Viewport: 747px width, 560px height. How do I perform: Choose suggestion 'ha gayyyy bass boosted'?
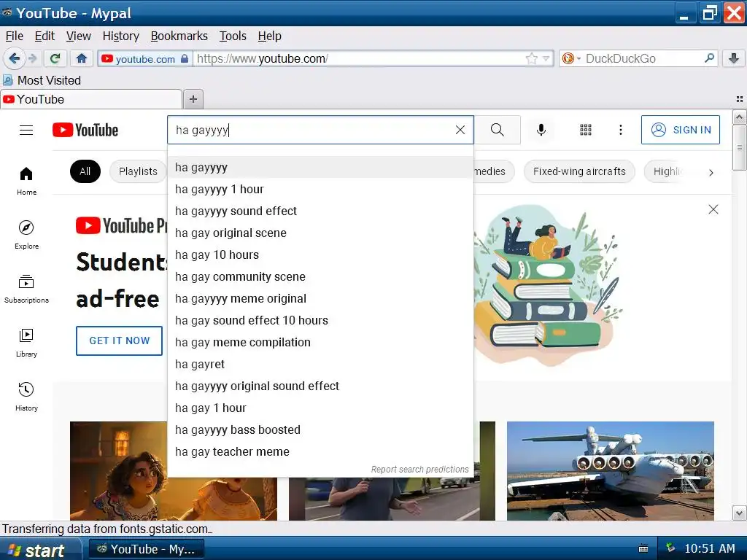[320, 430]
